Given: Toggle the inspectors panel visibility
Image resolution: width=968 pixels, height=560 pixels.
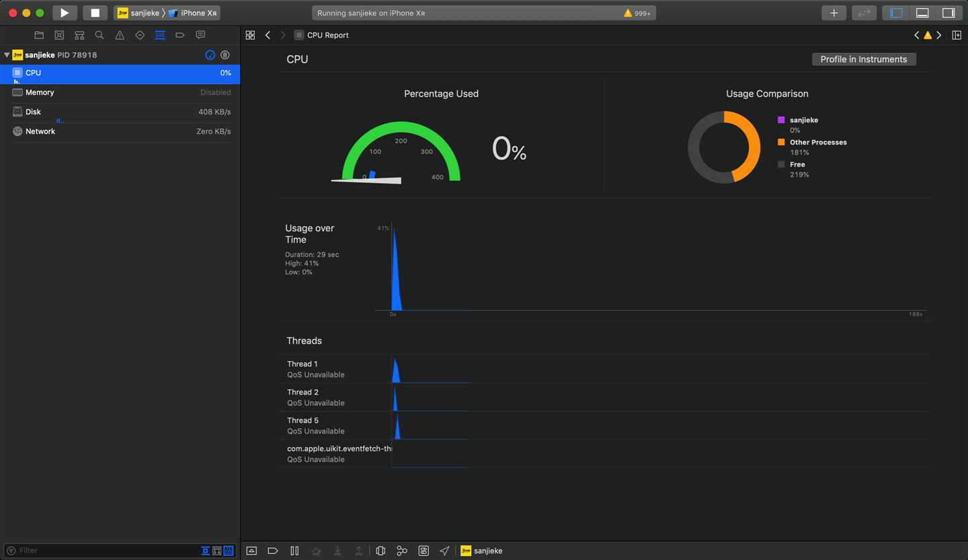Looking at the screenshot, I should pos(949,13).
